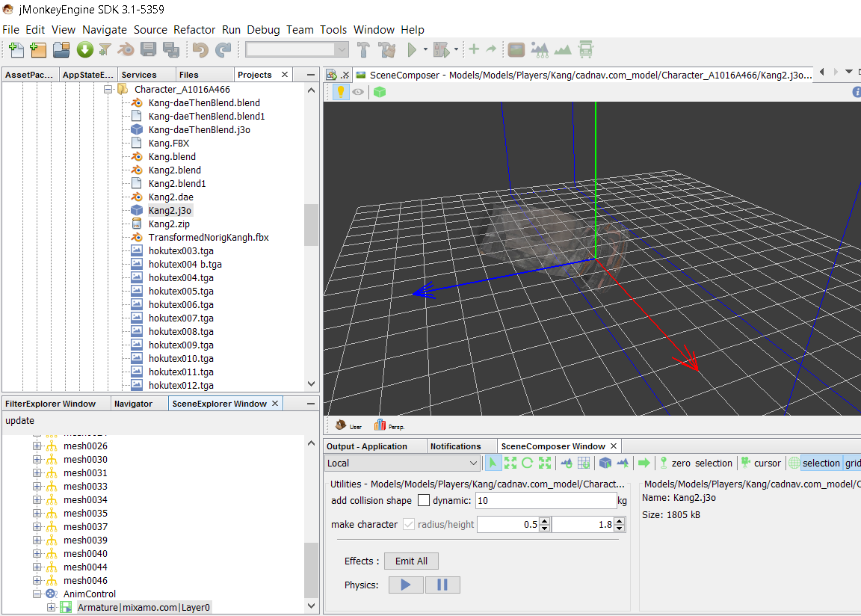
Task: Tick the dynamic collision shape checkbox
Action: click(423, 500)
